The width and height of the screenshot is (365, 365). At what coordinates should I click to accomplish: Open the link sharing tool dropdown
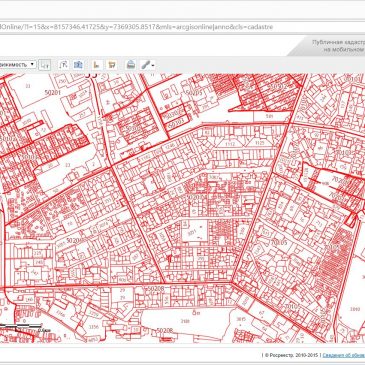click(147, 65)
